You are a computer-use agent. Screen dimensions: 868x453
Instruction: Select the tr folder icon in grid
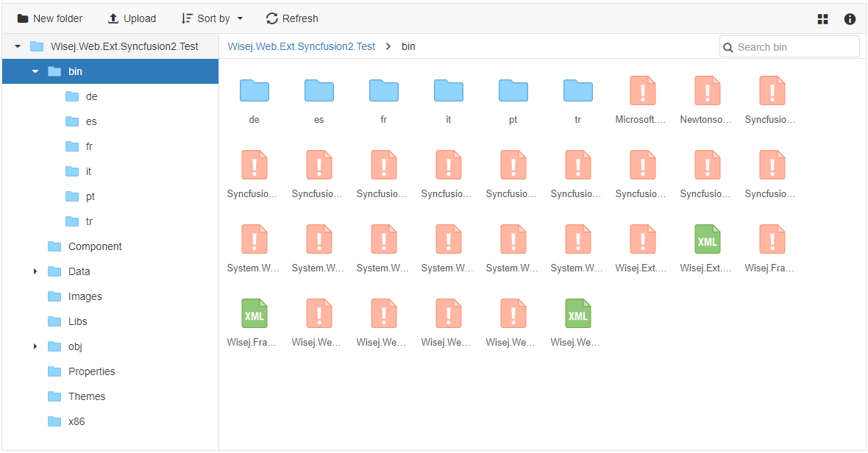[578, 90]
